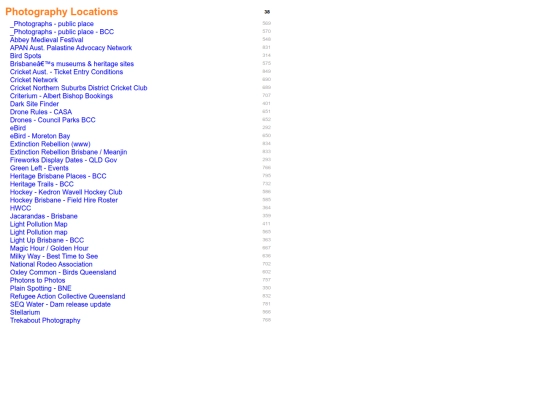Open Brisbane's museums & heritage sites link
The width and height of the screenshot is (540, 405).
tap(72, 64)
